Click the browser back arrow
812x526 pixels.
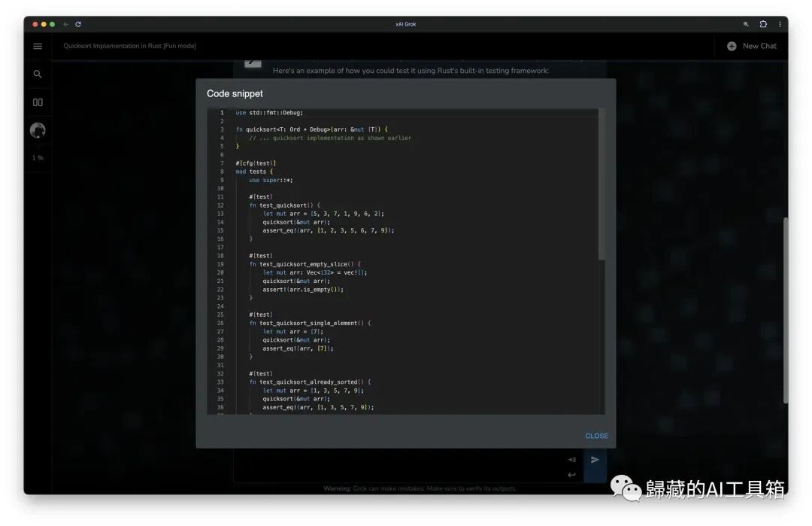click(x=65, y=24)
